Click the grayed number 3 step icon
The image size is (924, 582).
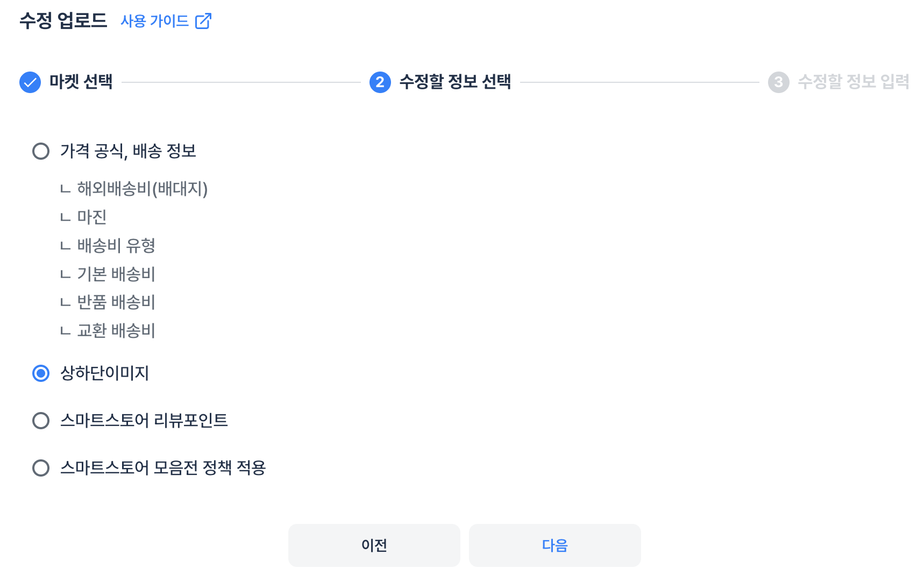click(779, 82)
